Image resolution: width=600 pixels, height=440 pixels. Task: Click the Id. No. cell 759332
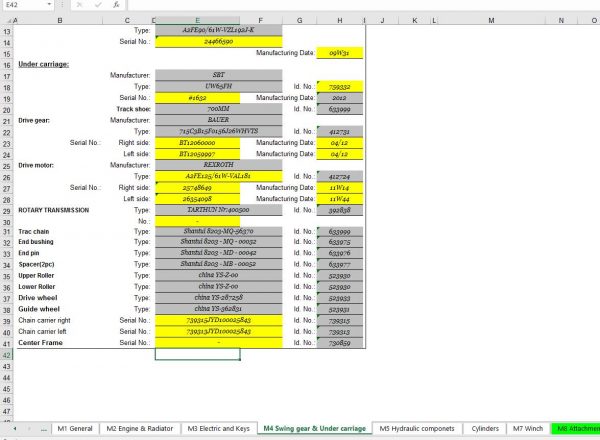[340, 86]
